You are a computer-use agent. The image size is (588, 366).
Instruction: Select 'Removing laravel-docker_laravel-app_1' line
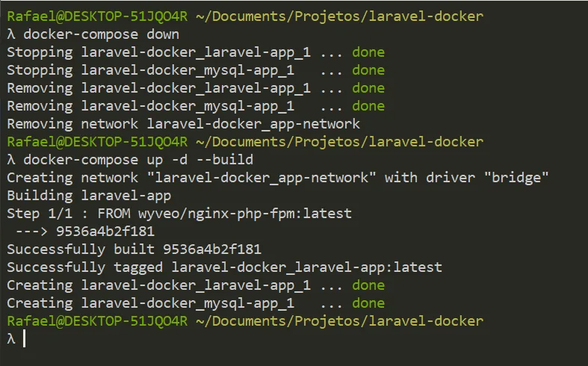pyautogui.click(x=196, y=88)
